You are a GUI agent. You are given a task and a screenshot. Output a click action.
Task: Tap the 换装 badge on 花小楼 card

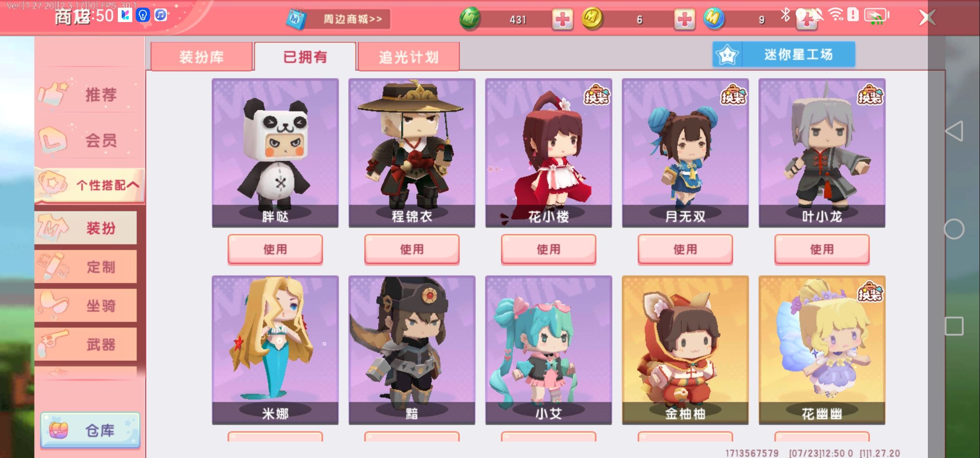click(x=597, y=95)
